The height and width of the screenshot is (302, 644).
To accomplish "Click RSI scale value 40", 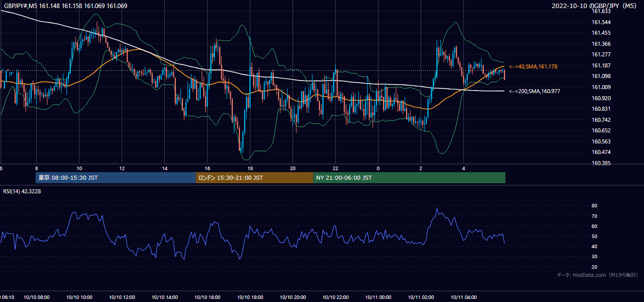I will click(x=595, y=246).
